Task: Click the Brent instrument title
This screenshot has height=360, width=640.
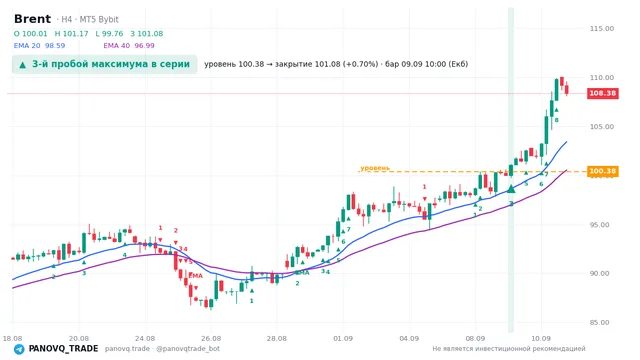Action: tap(32, 19)
